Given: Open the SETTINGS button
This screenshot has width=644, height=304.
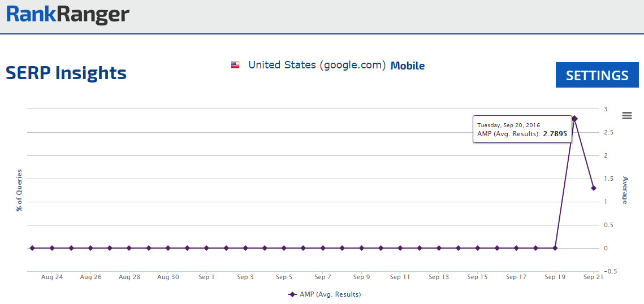Looking at the screenshot, I should (x=597, y=75).
